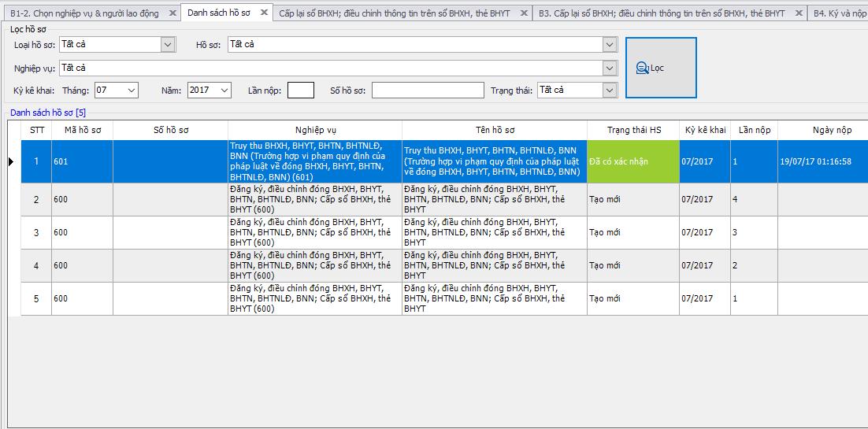Screen dimensions: 868x429
Task: Close the Danh sách hồ sơ tab
Action: tap(264, 12)
